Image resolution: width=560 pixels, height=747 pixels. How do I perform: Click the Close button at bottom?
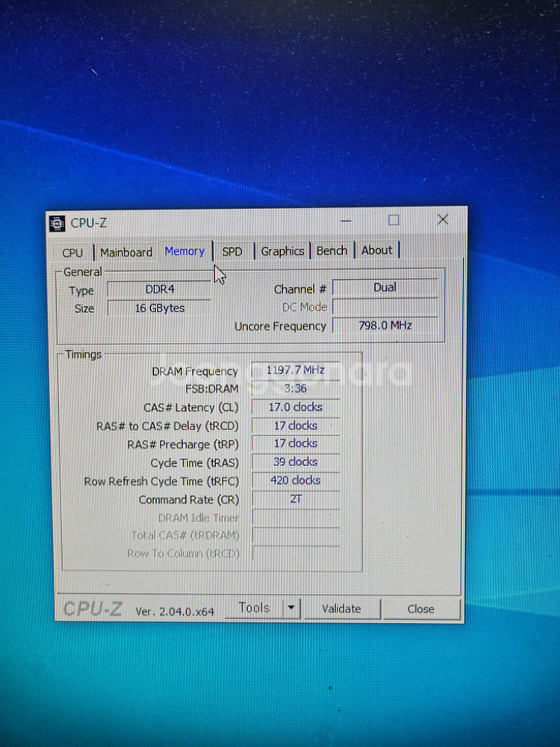[421, 609]
